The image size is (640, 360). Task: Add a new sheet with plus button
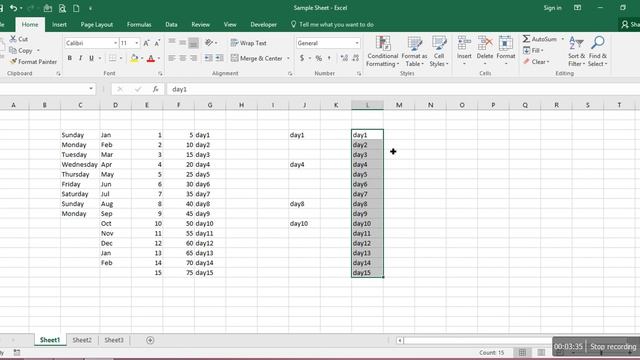pos(150,340)
